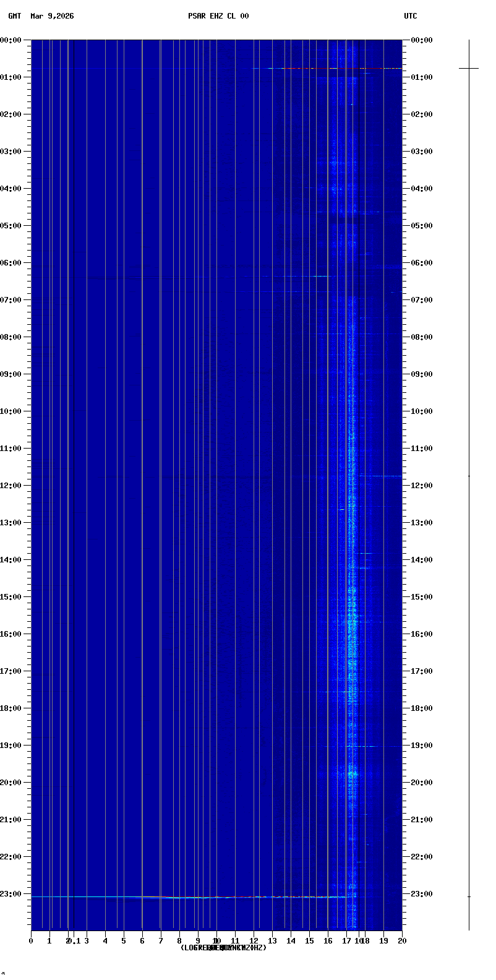Select the 20 label on the frequency axis
496x980 pixels.
tap(402, 941)
